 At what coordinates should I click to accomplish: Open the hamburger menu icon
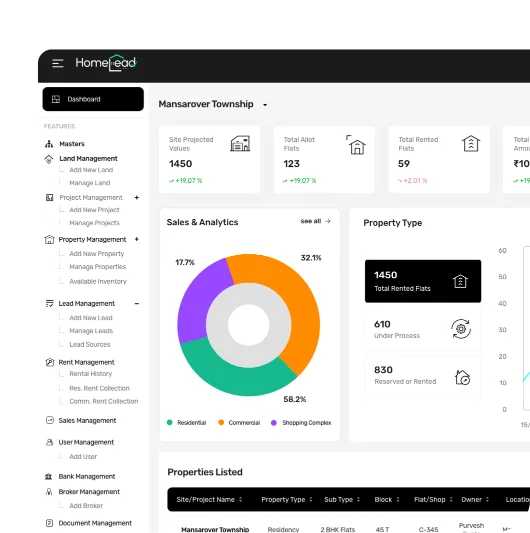click(x=58, y=63)
